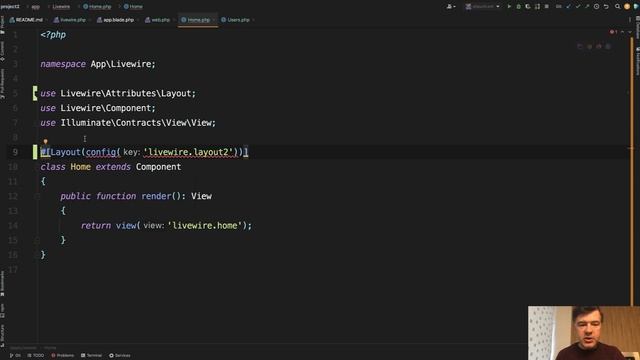The image size is (640, 360).
Task: Open the Terminal tool window
Action: [91, 356]
